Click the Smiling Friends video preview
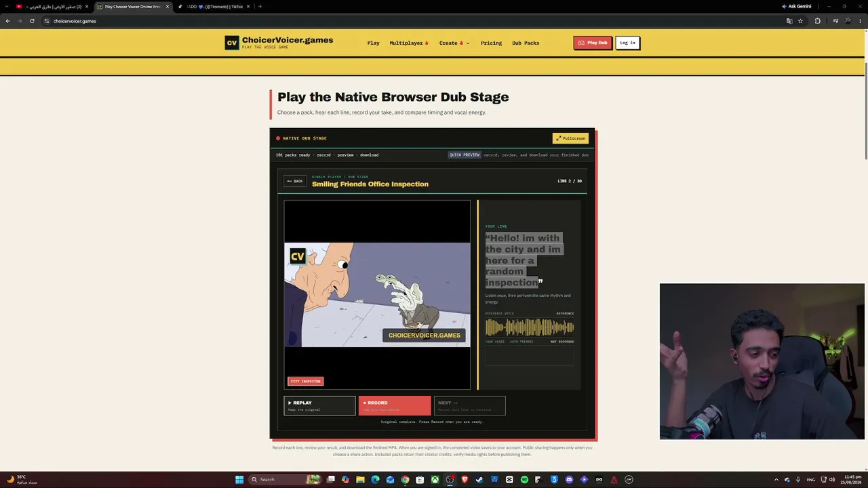The width and height of the screenshot is (868, 488). (x=377, y=295)
